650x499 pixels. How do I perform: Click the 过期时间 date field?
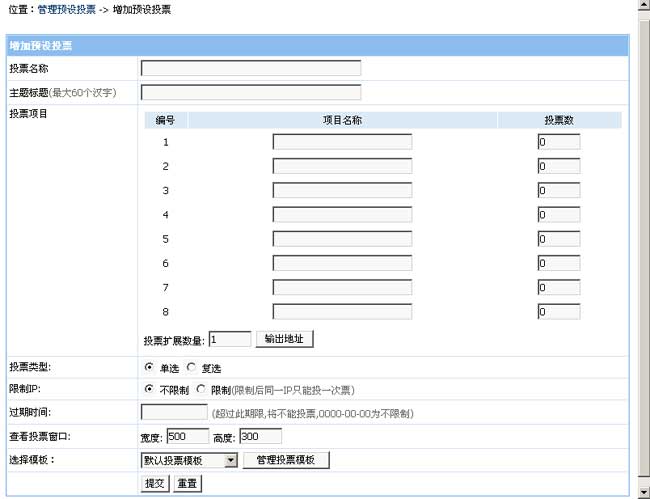174,412
